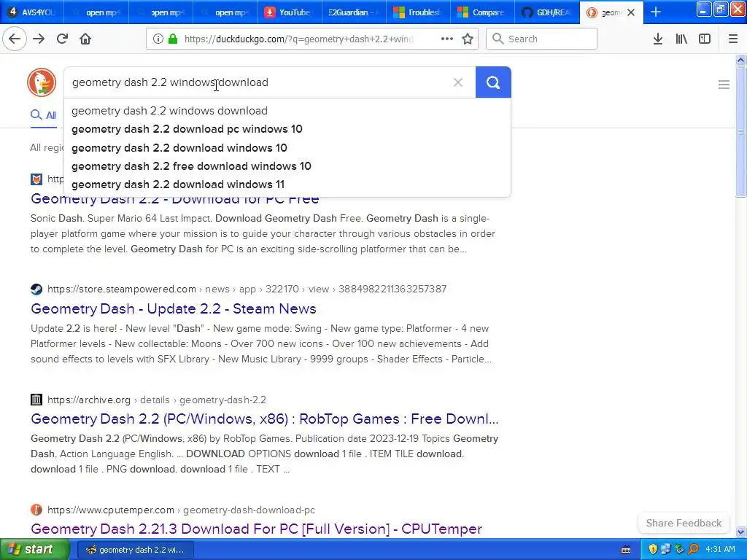
Task: Switch to the Compare tab
Action: (482, 12)
